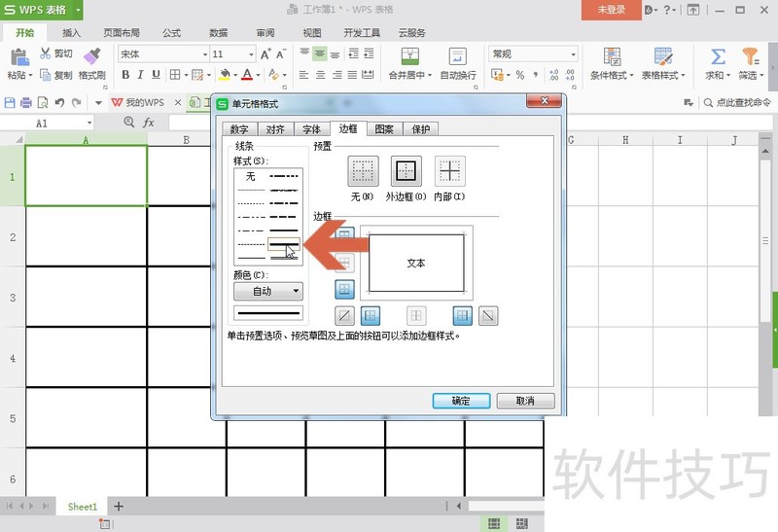Open the 宋体 font name dropdown
This screenshot has width=778, height=532.
point(205,54)
